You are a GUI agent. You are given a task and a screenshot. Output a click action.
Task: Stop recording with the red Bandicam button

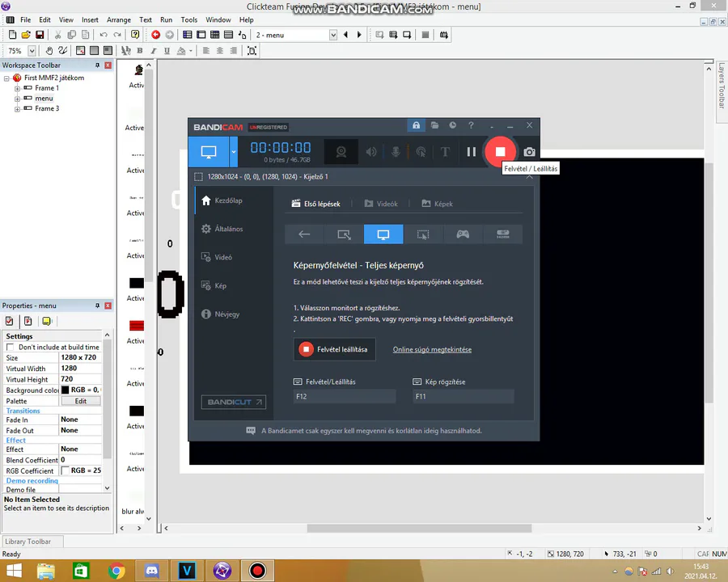pos(500,152)
